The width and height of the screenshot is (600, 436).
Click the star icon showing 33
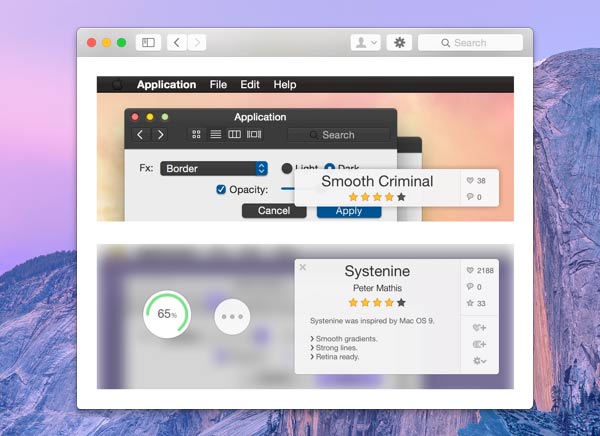470,303
